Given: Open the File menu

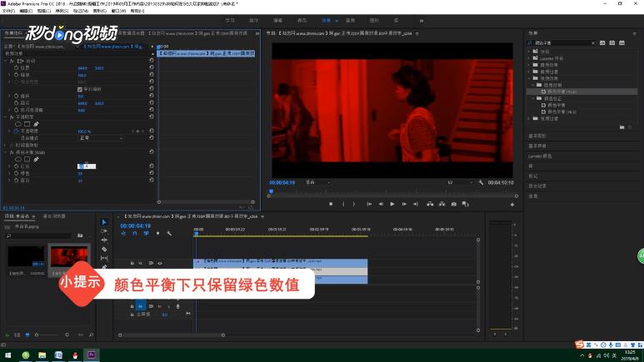Looking at the screenshot, I should tap(8, 11).
